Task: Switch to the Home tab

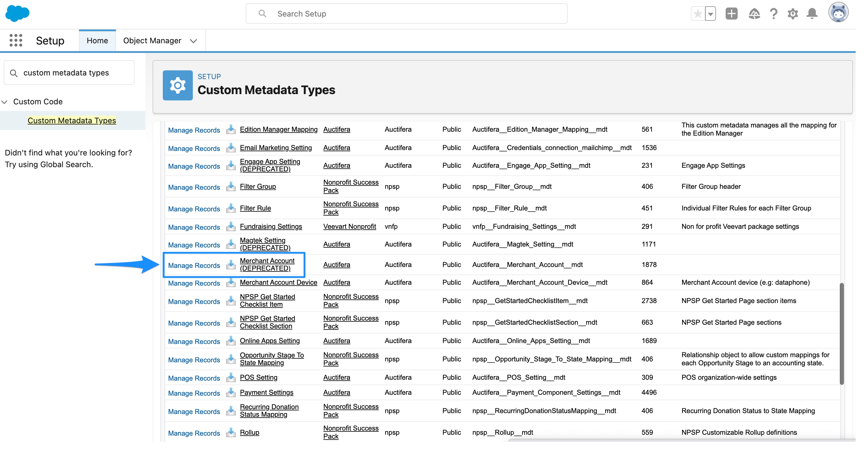Action: coord(97,41)
